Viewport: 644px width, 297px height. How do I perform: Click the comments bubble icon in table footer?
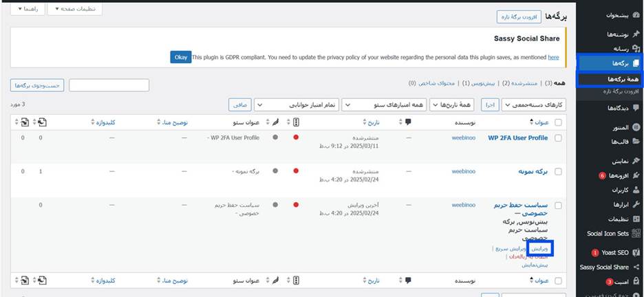(x=408, y=280)
